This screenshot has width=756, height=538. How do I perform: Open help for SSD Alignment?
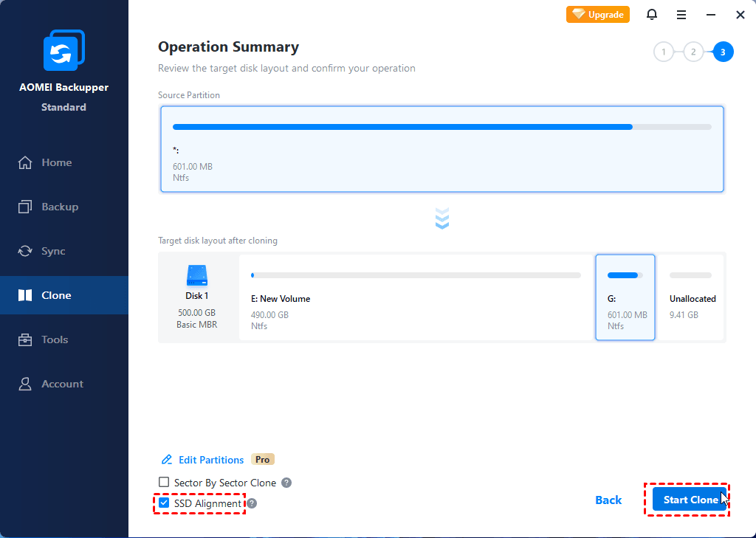point(252,503)
